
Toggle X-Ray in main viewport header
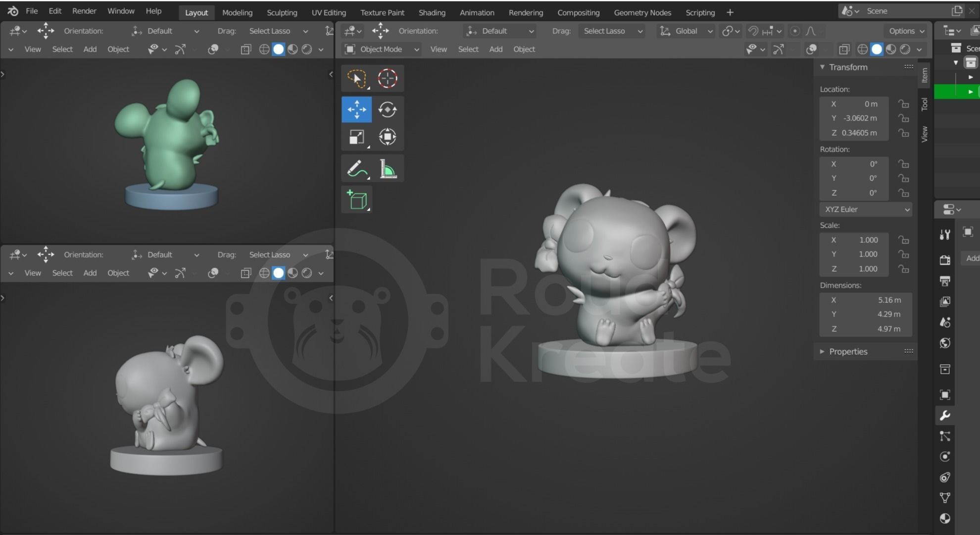[844, 49]
